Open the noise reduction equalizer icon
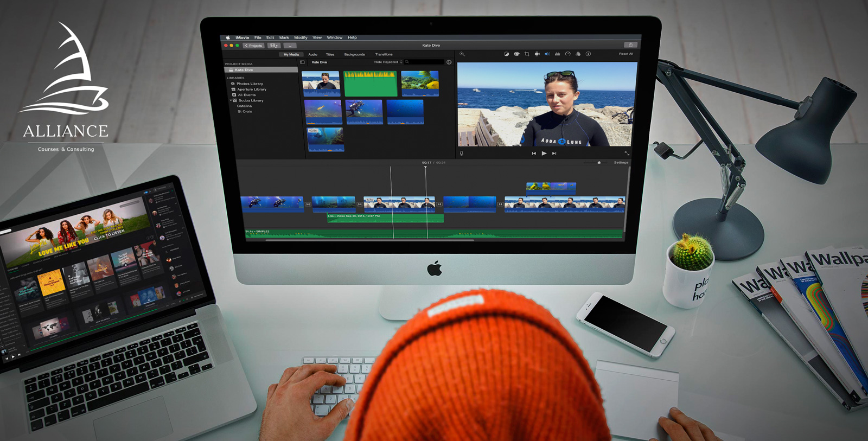This screenshot has width=868, height=441. tap(557, 54)
